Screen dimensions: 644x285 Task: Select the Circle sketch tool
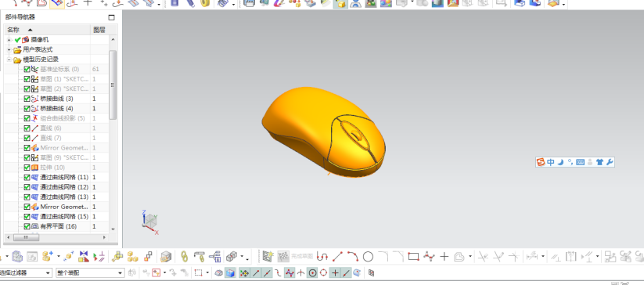pos(368,257)
